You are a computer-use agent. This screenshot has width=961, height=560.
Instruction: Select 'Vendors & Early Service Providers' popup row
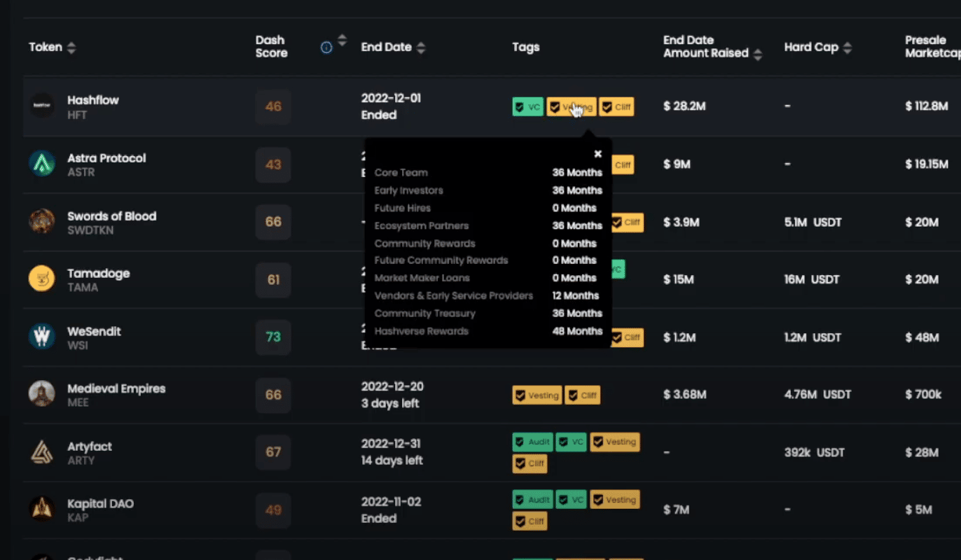(x=488, y=295)
